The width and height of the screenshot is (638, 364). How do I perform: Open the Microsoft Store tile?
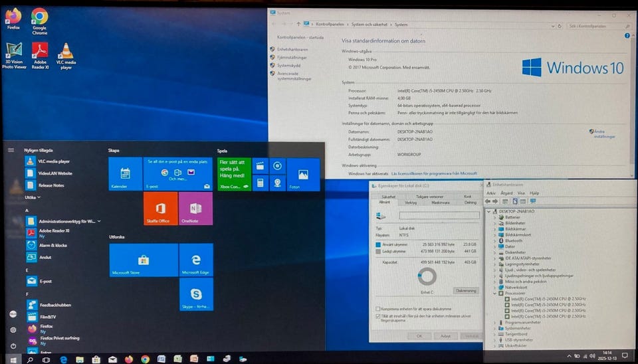(x=143, y=260)
